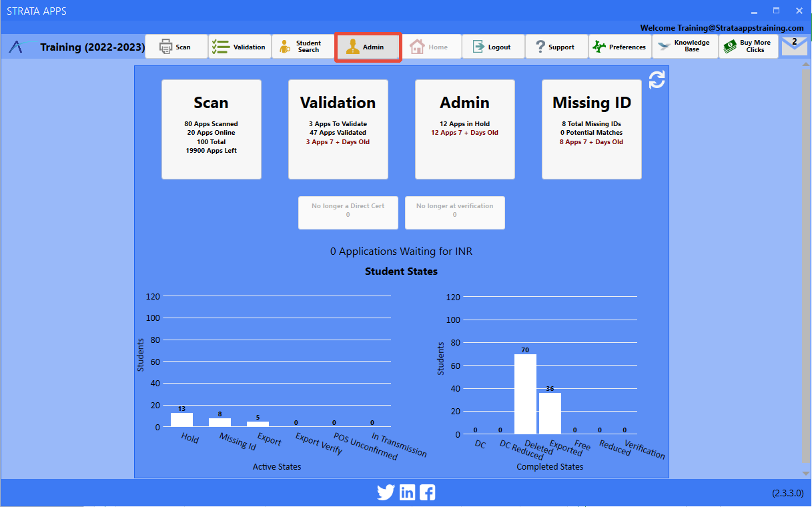Refresh the dashboard with the refresh icon
The width and height of the screenshot is (812, 507).
(x=657, y=80)
